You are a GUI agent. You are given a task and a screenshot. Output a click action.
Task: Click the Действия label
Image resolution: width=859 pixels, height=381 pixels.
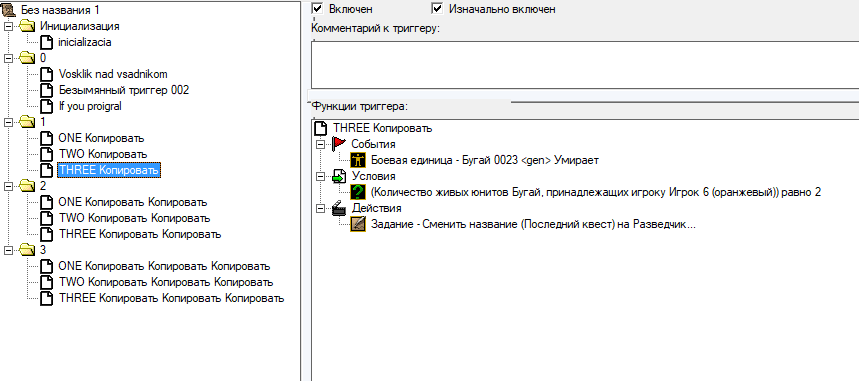376,208
